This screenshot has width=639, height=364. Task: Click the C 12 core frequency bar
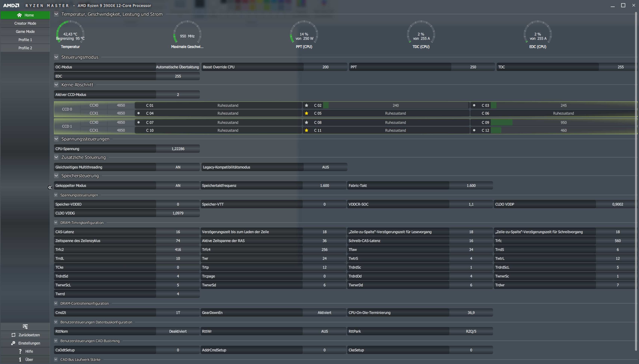pyautogui.click(x=563, y=130)
